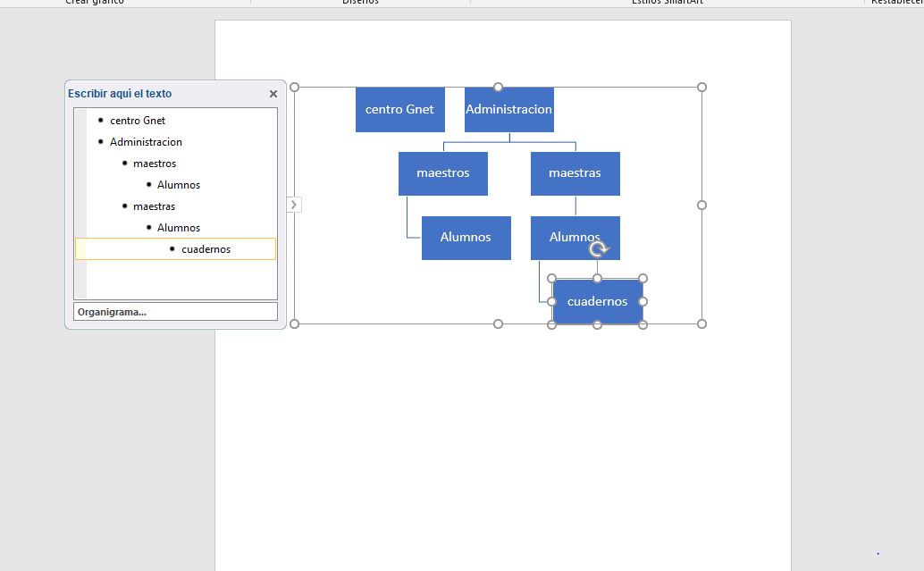
Task: Click the SmartArt frame's right-middle resize handle
Action: tap(701, 206)
